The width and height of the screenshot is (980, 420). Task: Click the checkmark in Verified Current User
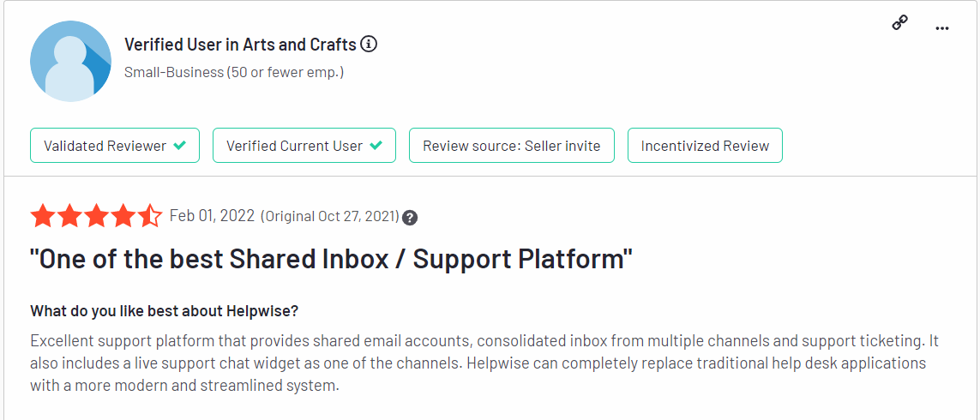tap(376, 146)
